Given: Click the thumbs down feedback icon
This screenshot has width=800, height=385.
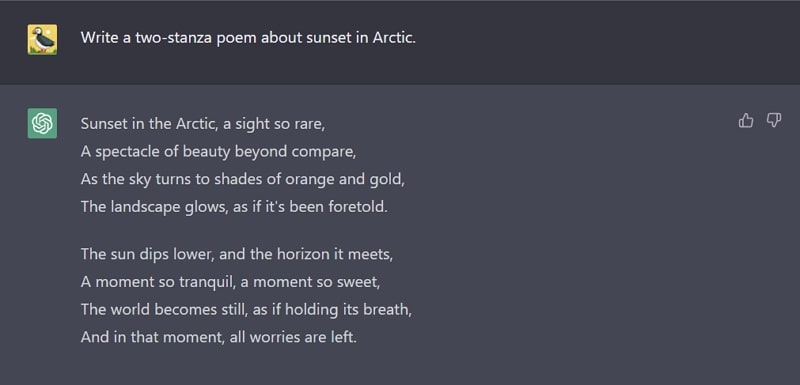Looking at the screenshot, I should [x=774, y=120].
